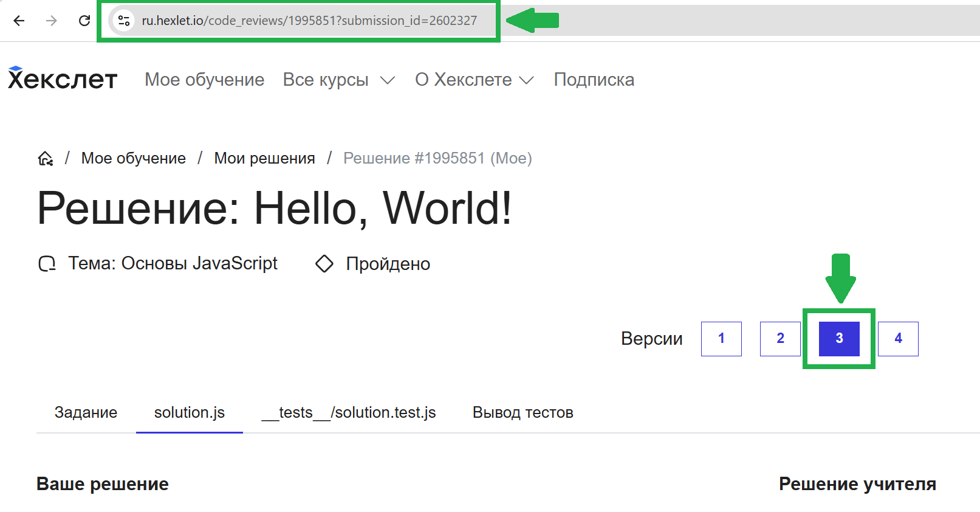Image resolution: width=980 pixels, height=512 pixels.
Task: Click the address bar URL field
Action: click(x=309, y=21)
